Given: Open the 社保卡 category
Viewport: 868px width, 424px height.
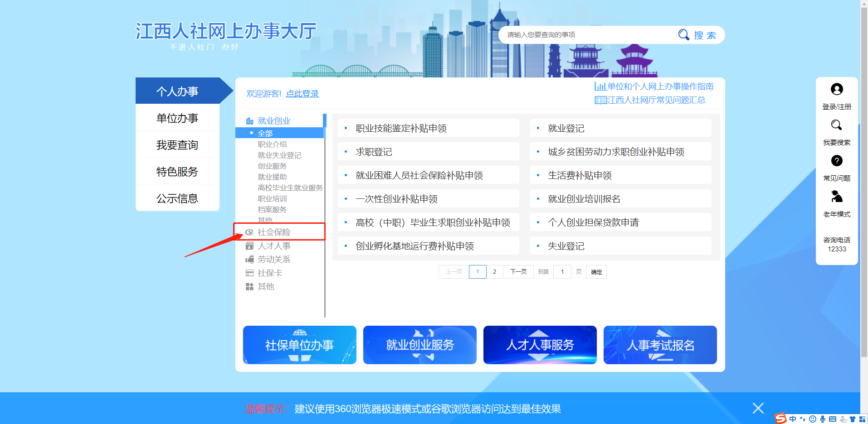Looking at the screenshot, I should 270,273.
